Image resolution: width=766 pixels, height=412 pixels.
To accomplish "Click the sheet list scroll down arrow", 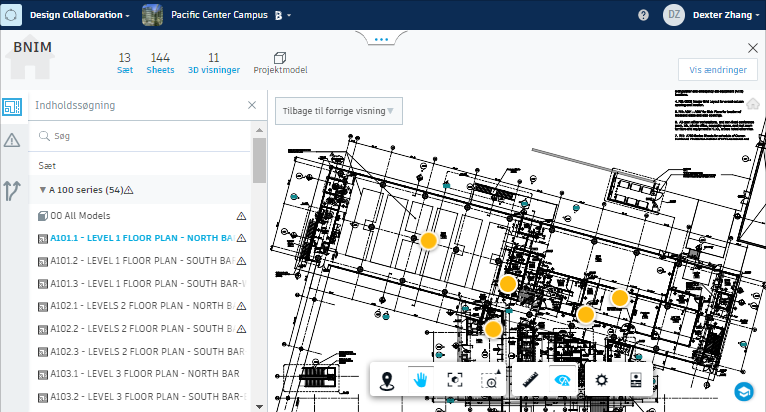I will pyautogui.click(x=259, y=406).
